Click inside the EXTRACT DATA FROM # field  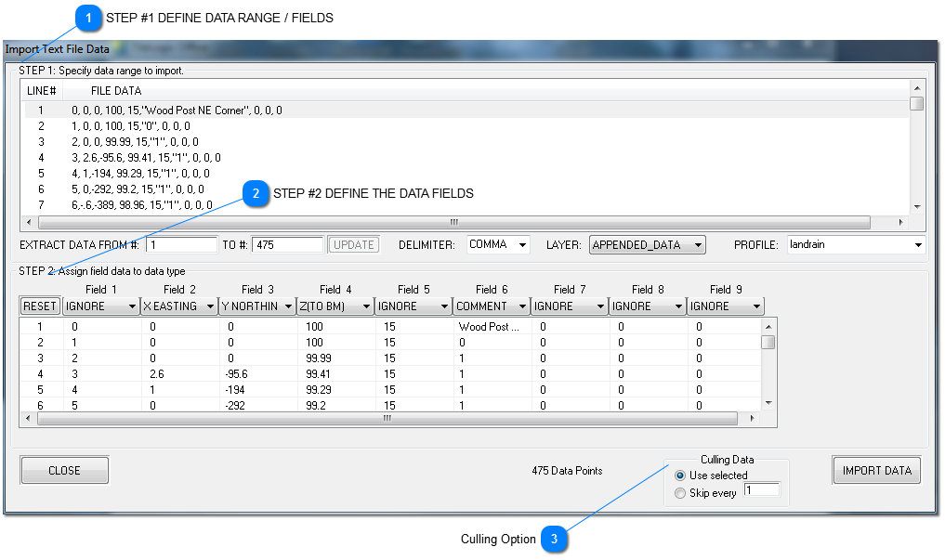(181, 244)
